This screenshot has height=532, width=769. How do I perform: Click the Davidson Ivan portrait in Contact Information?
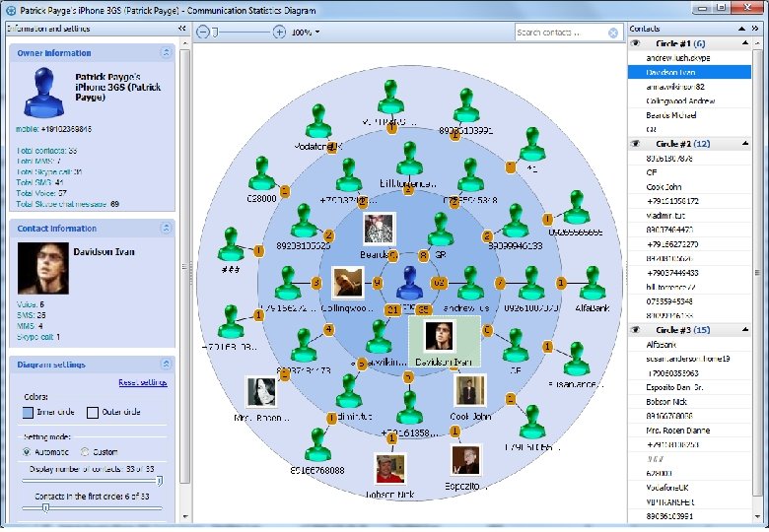click(x=43, y=268)
